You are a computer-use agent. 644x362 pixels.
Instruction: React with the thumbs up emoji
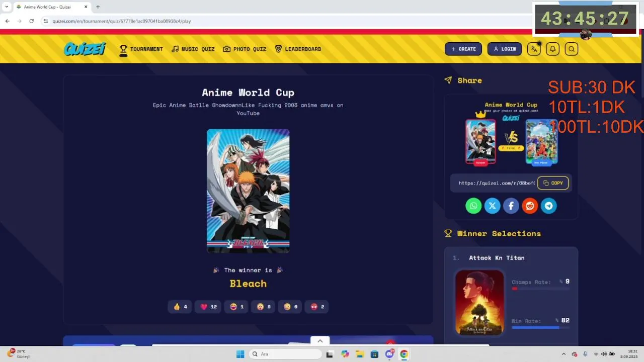pos(180,307)
